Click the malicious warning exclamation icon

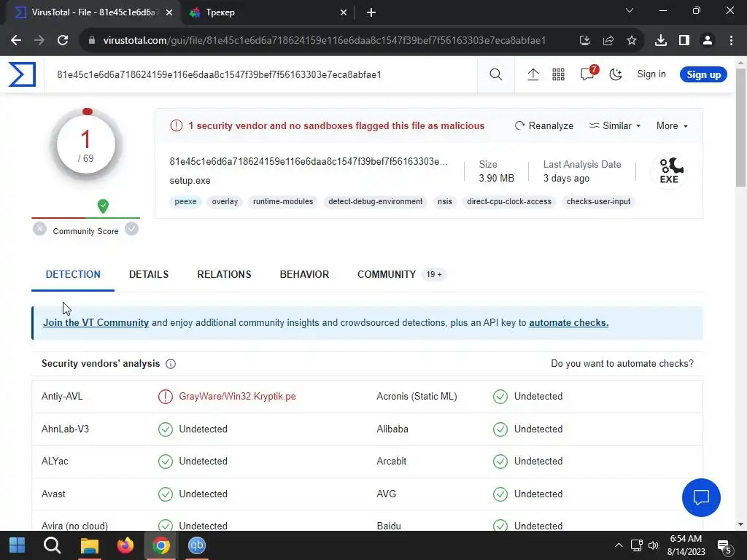pyautogui.click(x=177, y=125)
